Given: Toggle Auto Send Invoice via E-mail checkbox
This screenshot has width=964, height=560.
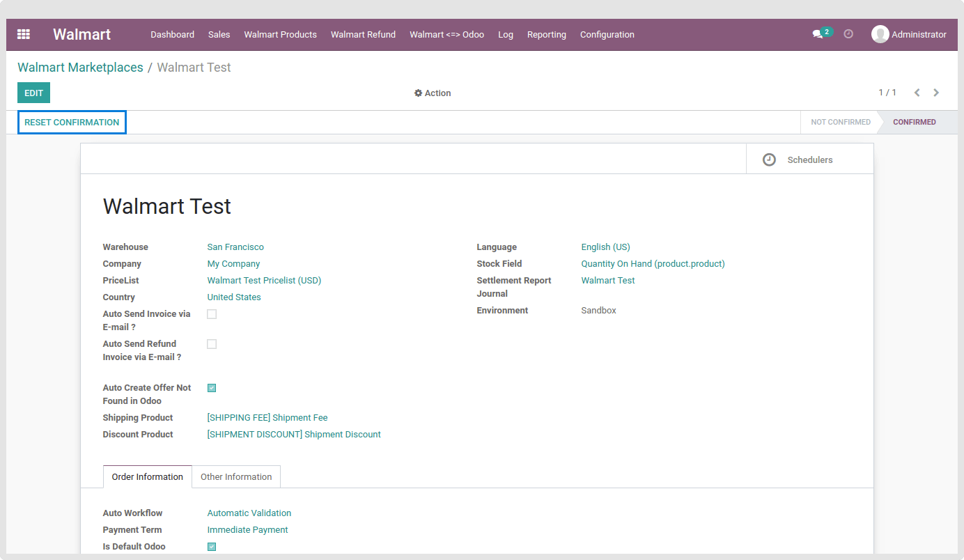Looking at the screenshot, I should [212, 314].
